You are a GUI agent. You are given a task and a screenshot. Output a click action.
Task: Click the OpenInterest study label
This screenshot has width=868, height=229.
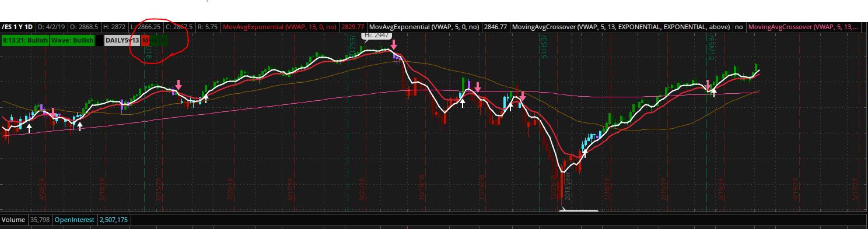pyautogui.click(x=75, y=220)
